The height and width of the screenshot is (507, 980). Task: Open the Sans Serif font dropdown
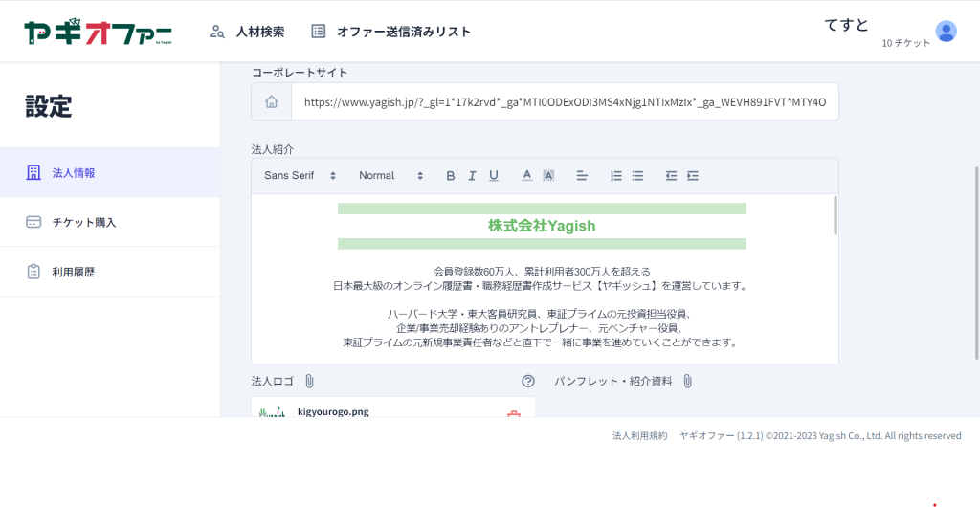coord(300,175)
